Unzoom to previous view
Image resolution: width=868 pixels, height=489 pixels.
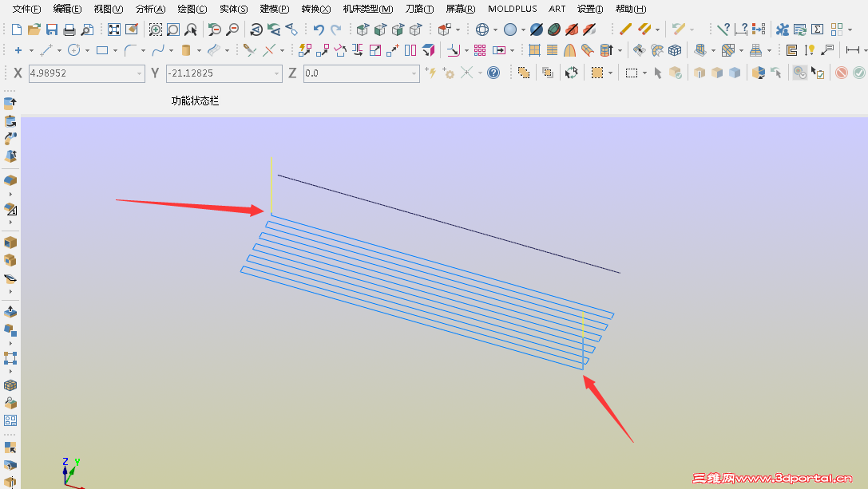(215, 30)
